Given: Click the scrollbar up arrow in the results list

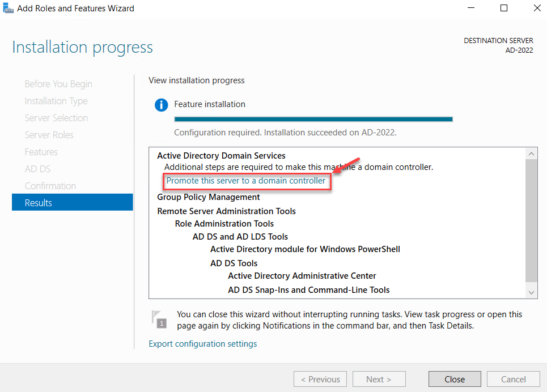Looking at the screenshot, I should tap(531, 153).
